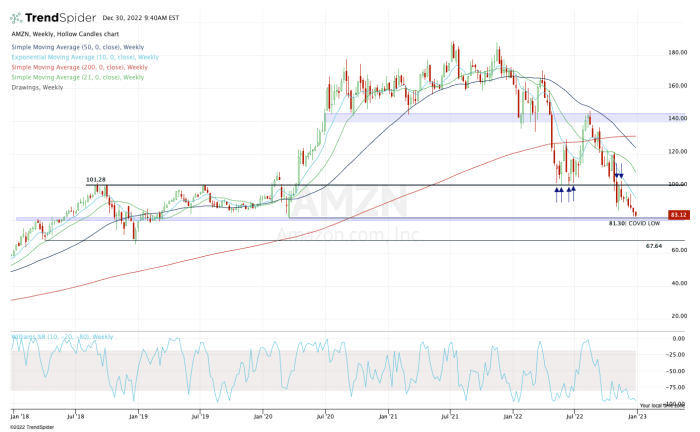The image size is (700, 432).
Task: Click the 101.28 price label
Action: pos(96,180)
